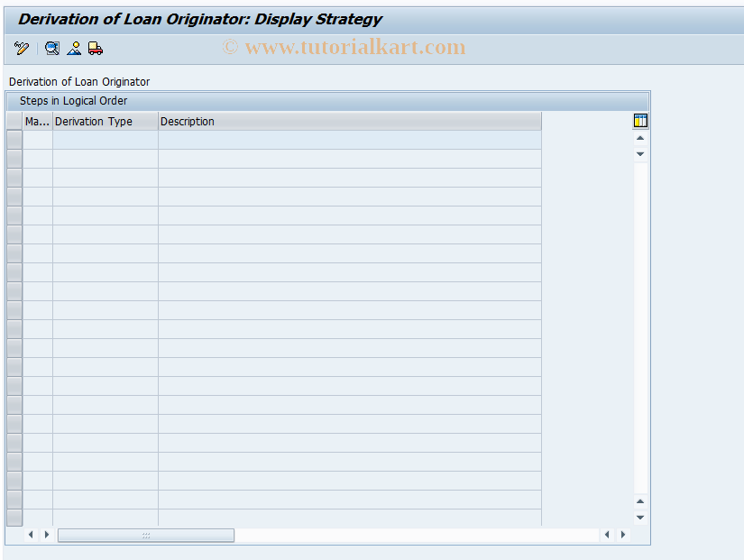Image resolution: width=744 pixels, height=560 pixels.
Task: Click right arrow next to left-end scroll arrow
Action: [47, 535]
